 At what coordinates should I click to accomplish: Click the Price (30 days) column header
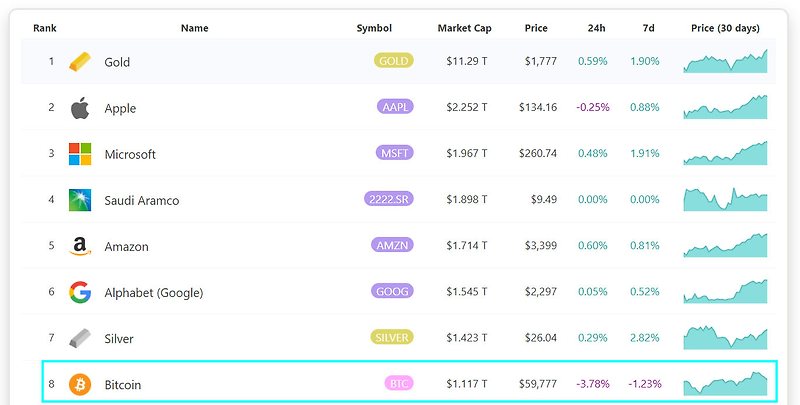coord(725,28)
